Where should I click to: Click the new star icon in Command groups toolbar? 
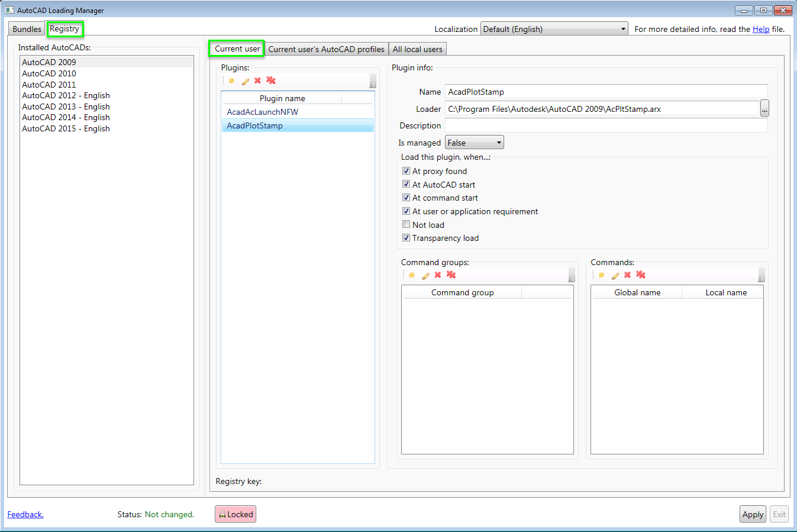(x=412, y=275)
